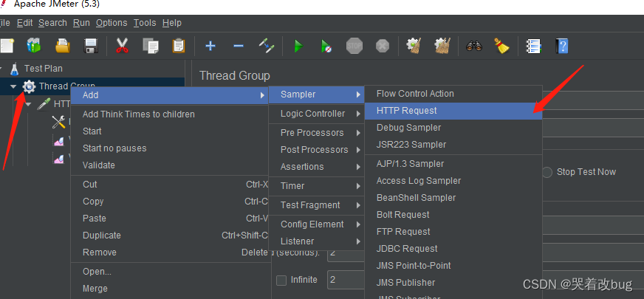Choose JDBC Request entry
Image resolution: width=644 pixels, height=299 pixels.
point(453,249)
